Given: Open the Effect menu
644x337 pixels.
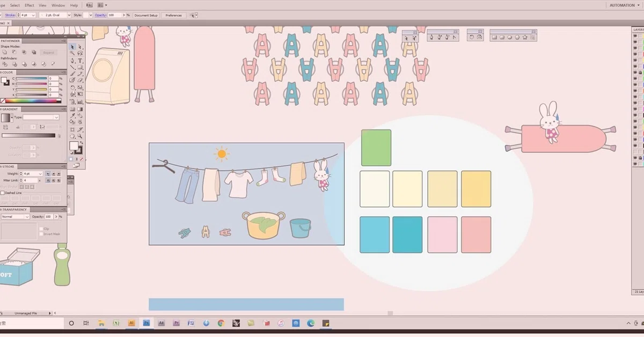Looking at the screenshot, I should tap(29, 5).
